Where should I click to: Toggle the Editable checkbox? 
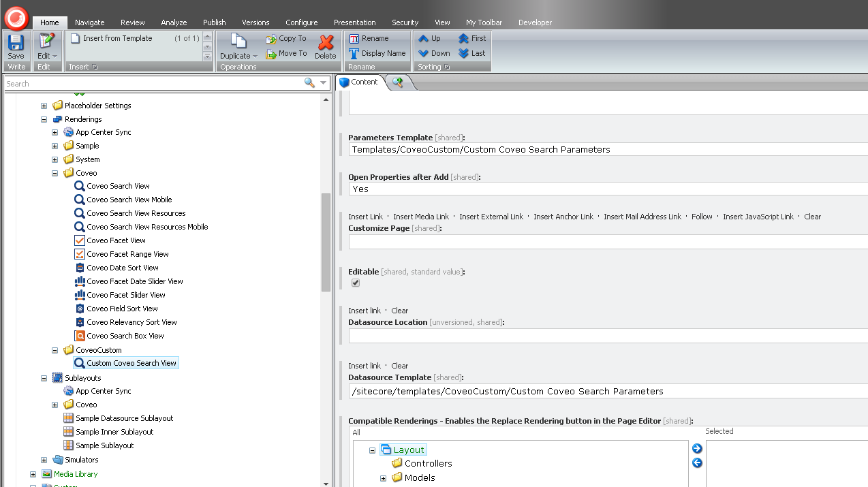pos(356,283)
